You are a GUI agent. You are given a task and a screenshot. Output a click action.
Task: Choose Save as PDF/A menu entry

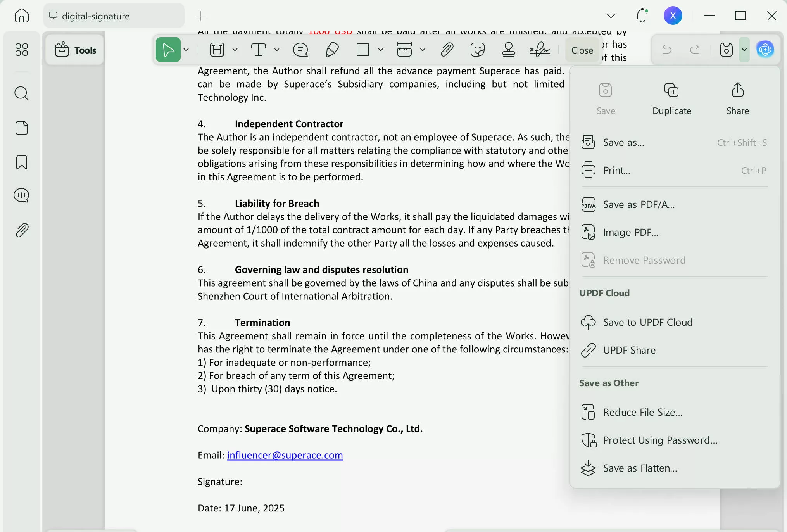(639, 204)
